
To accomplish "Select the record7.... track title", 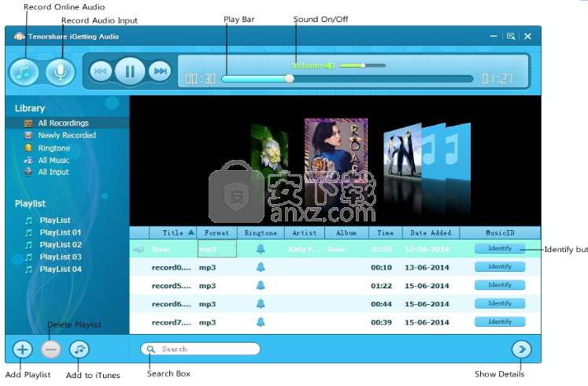I will click(172, 323).
